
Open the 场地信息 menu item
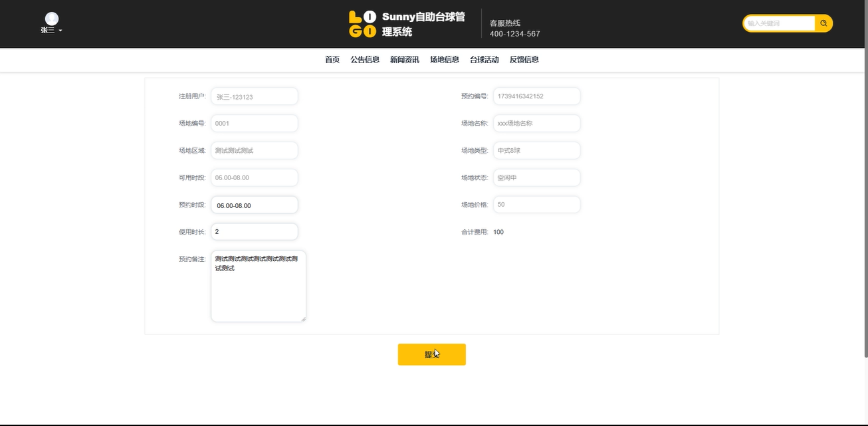tap(445, 60)
